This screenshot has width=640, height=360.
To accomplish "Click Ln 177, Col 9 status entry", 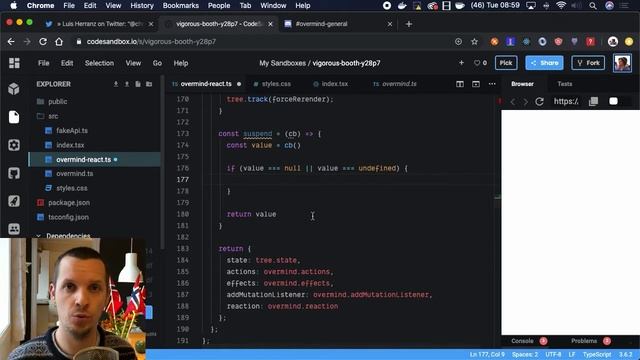I will pyautogui.click(x=487, y=355).
